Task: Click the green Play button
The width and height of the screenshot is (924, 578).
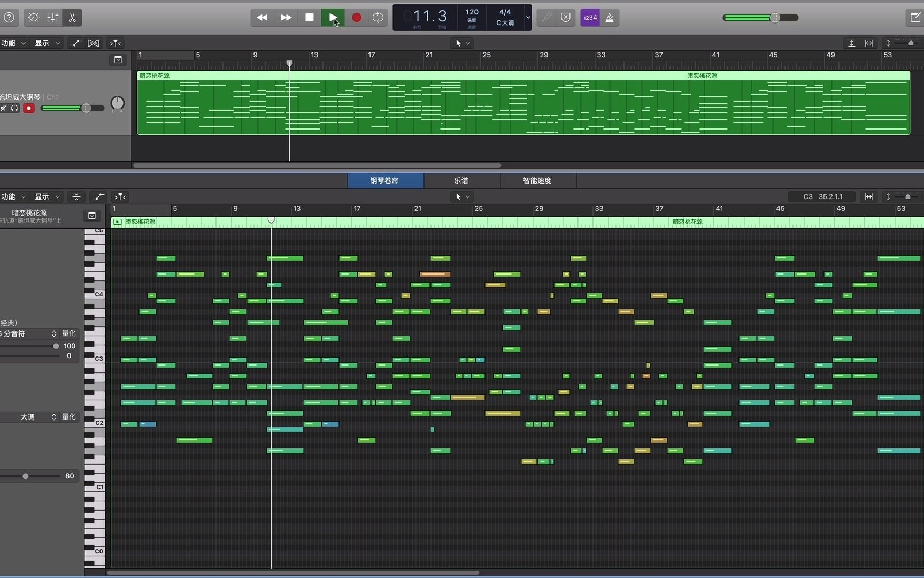Action: 333,18
